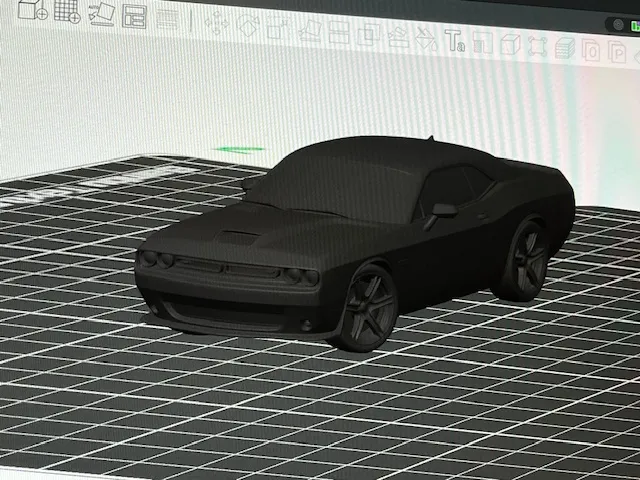
Task: Select the Support painting brush tool
Action: tap(398, 37)
